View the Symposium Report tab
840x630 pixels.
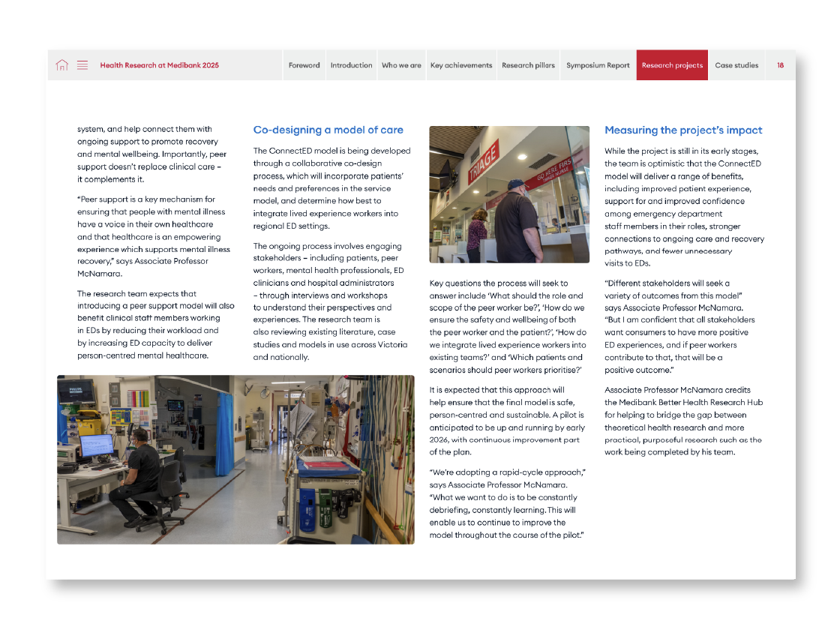click(x=598, y=65)
